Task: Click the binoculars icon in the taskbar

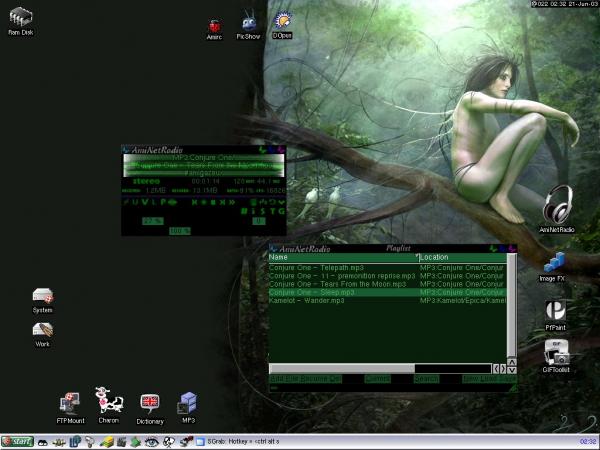Action: pos(43,442)
